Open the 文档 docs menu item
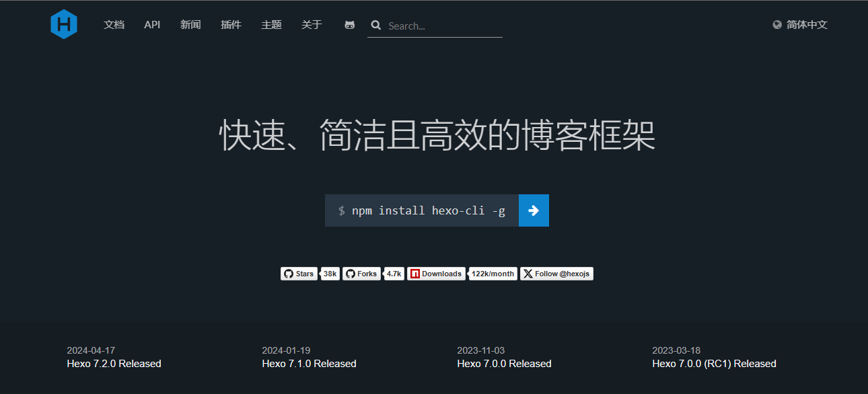The image size is (868, 394). point(114,25)
